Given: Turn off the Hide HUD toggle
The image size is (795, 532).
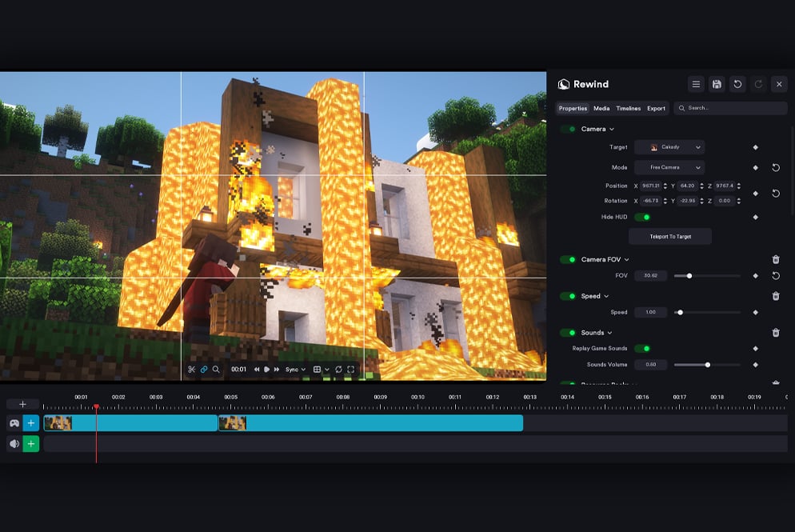Looking at the screenshot, I should 645,216.
